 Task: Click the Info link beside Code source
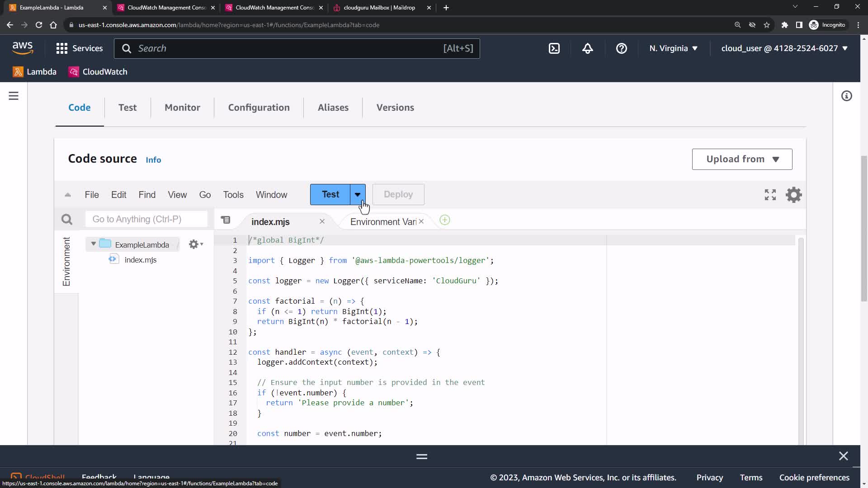[153, 160]
